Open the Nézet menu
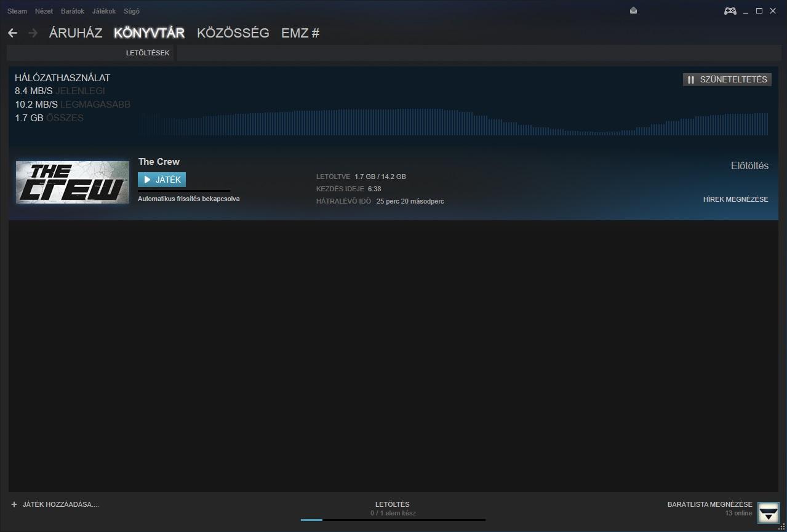 tap(44, 11)
